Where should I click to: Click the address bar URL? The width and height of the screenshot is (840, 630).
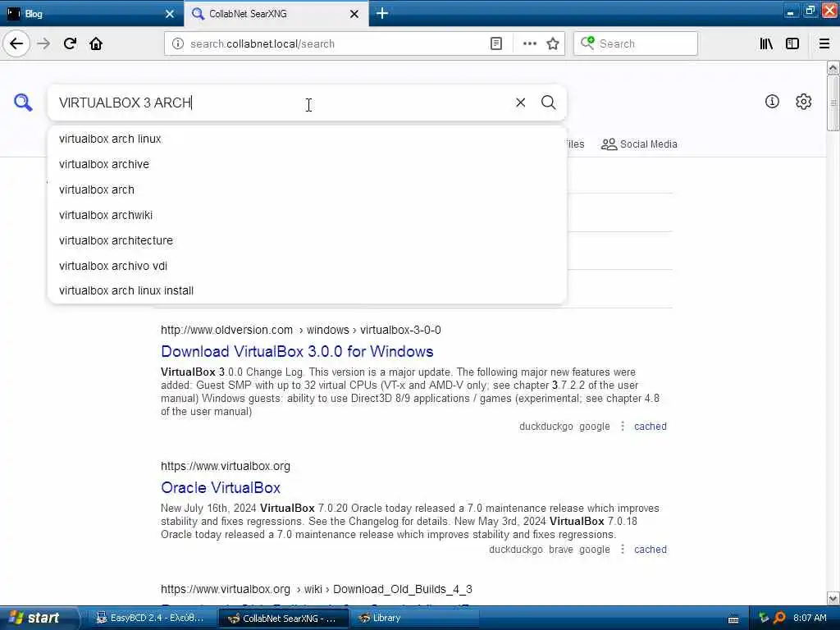[262, 43]
